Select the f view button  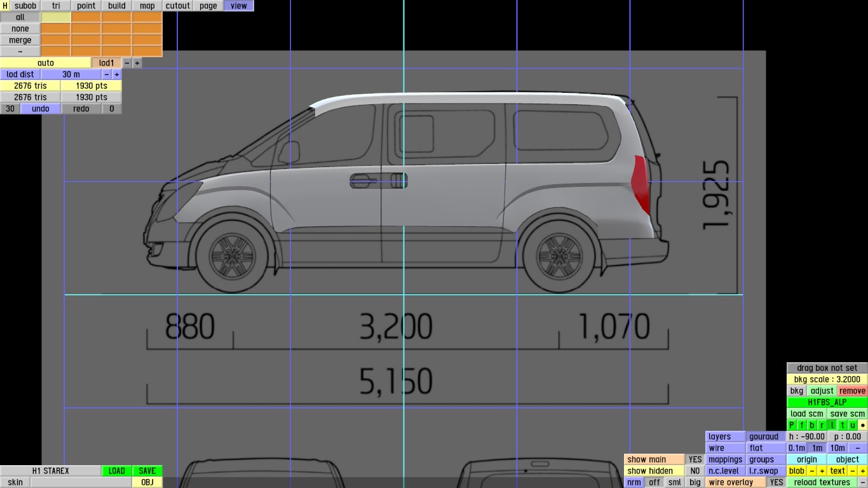pyautogui.click(x=802, y=425)
